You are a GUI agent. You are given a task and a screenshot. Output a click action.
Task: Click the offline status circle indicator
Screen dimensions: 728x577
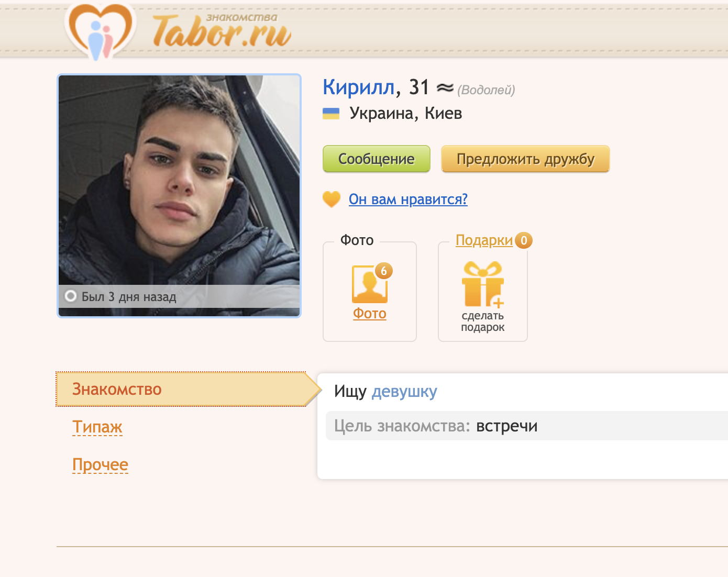click(71, 296)
